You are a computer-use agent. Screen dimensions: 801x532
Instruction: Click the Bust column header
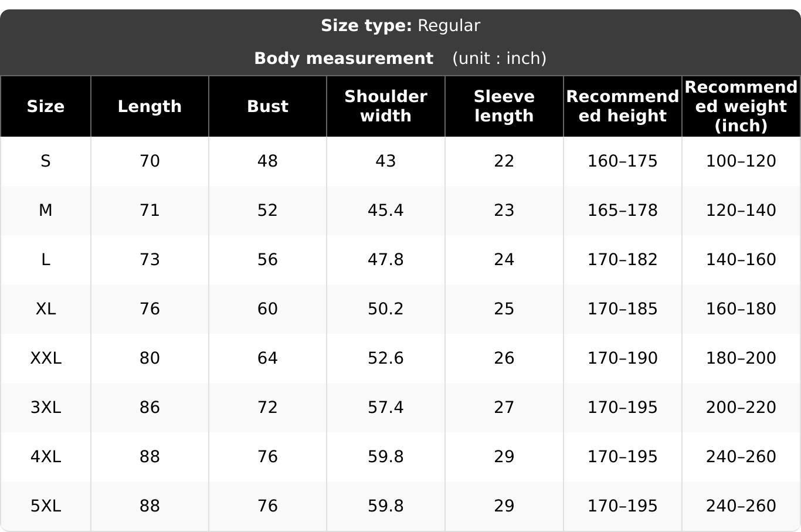(267, 106)
